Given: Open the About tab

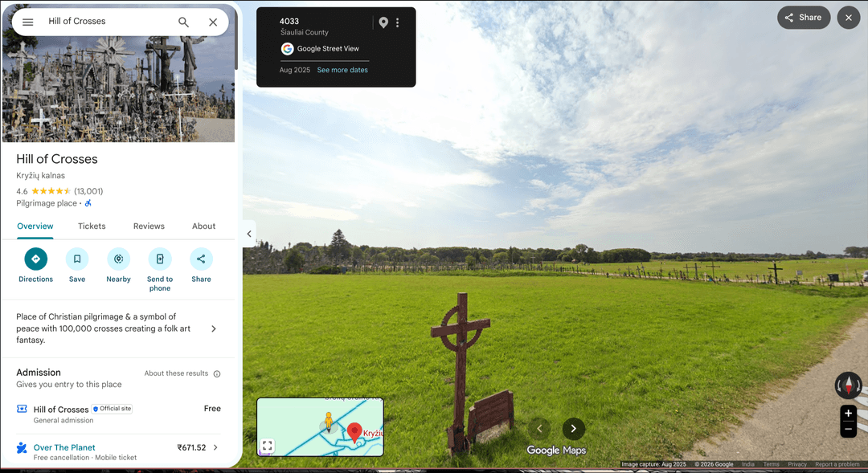Looking at the screenshot, I should pos(203,226).
